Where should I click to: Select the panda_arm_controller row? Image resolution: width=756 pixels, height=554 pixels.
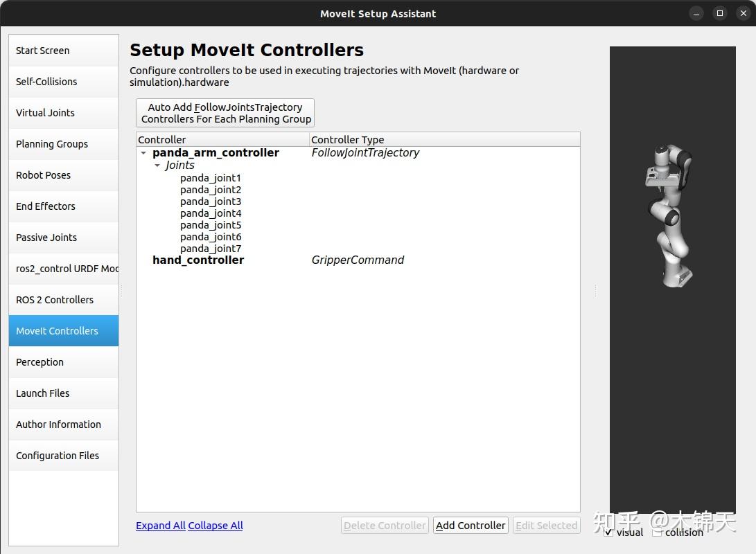pyautogui.click(x=216, y=153)
